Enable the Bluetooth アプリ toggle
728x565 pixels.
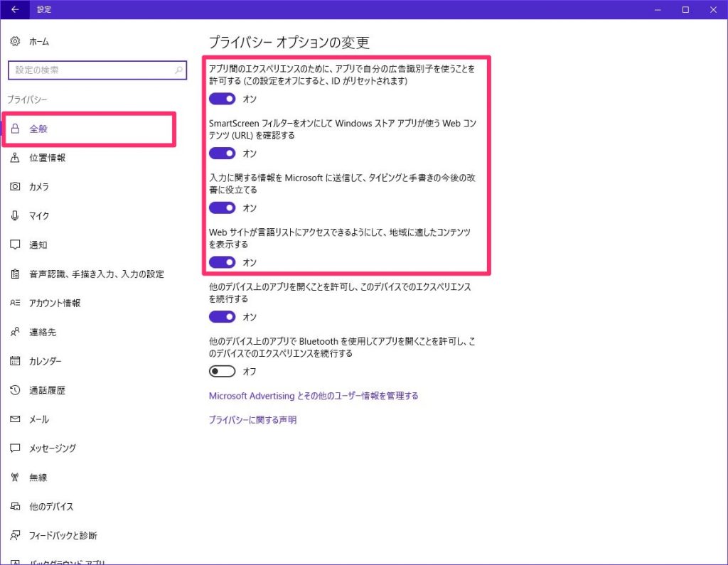222,371
